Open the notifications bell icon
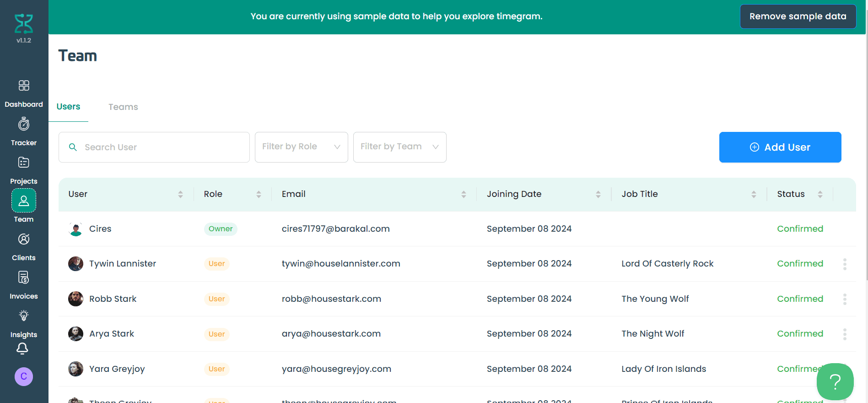Viewport: 868px width, 403px height. (x=22, y=349)
